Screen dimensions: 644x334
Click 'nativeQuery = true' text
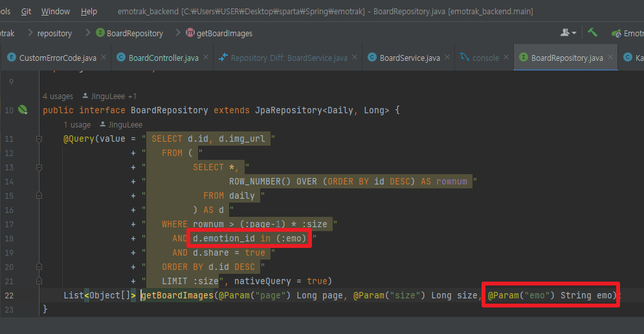(281, 282)
